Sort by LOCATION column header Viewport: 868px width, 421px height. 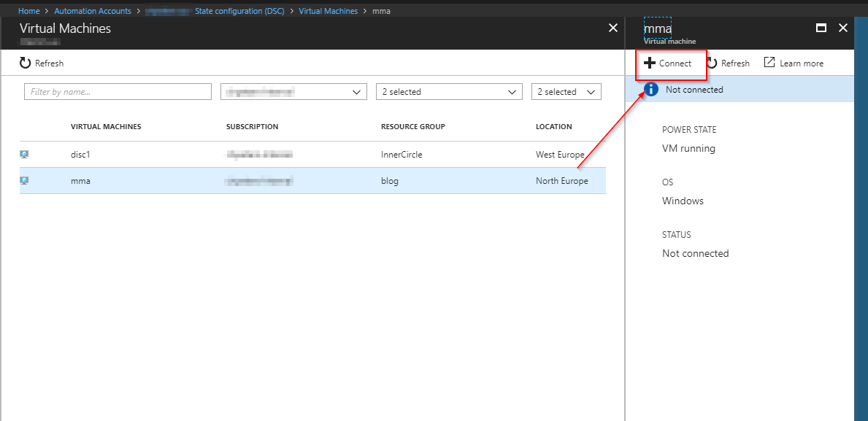tap(553, 127)
